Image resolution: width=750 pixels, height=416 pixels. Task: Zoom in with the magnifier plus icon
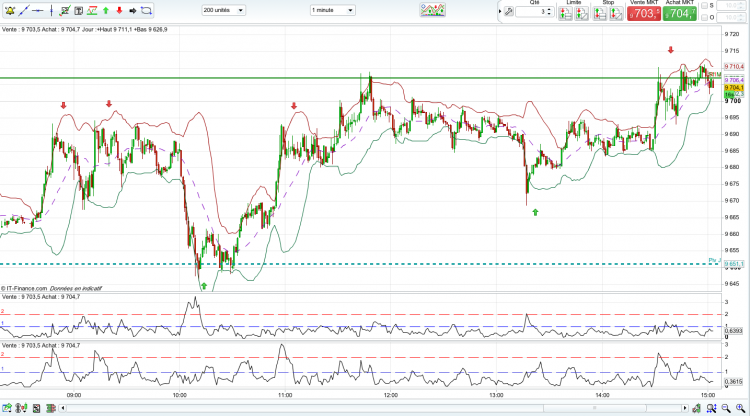pos(740,408)
